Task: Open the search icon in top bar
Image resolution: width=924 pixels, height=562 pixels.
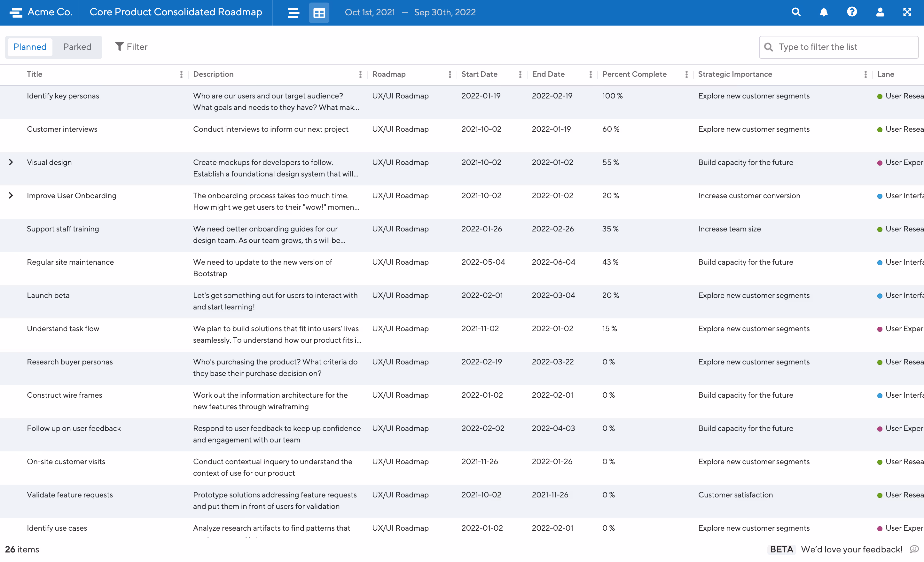Action: pyautogui.click(x=796, y=12)
